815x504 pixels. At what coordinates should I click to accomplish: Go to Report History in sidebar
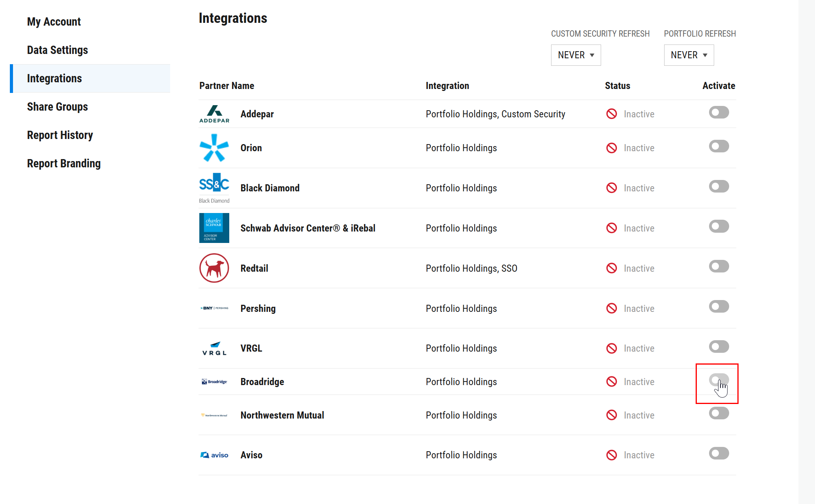[x=60, y=135]
